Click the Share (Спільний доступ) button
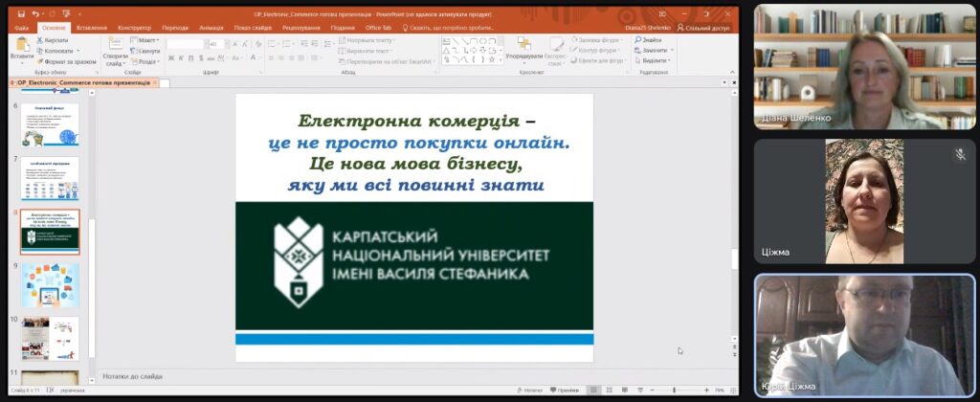Screen dimensions: 980x402 coord(703,28)
